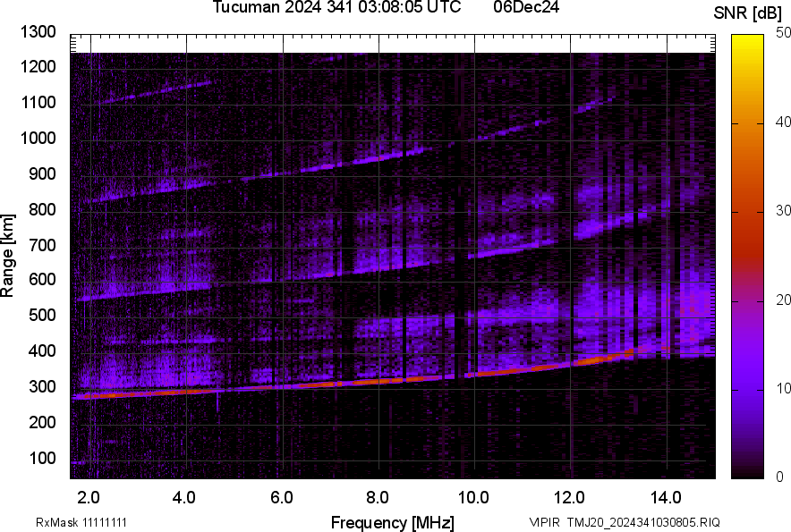Click the frequency tick label '14.0'
This screenshot has height=532, width=791.
click(666, 498)
